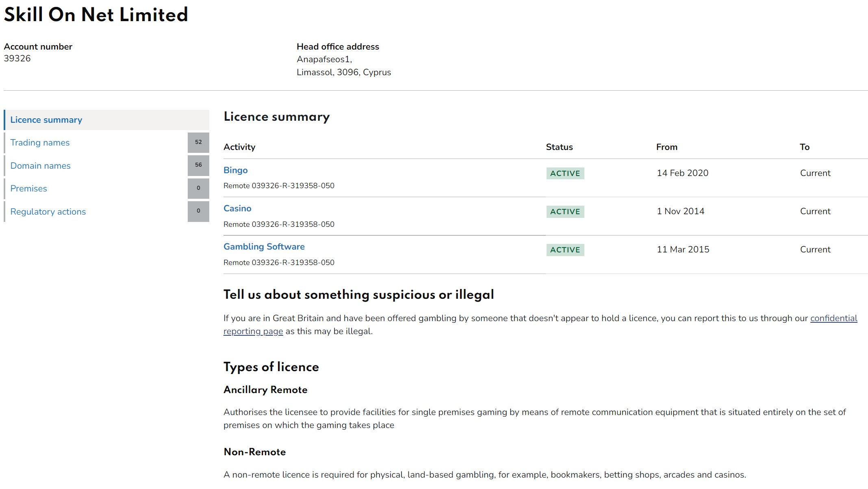
Task: Click the 52 badge beside Trading names
Action: point(198,143)
